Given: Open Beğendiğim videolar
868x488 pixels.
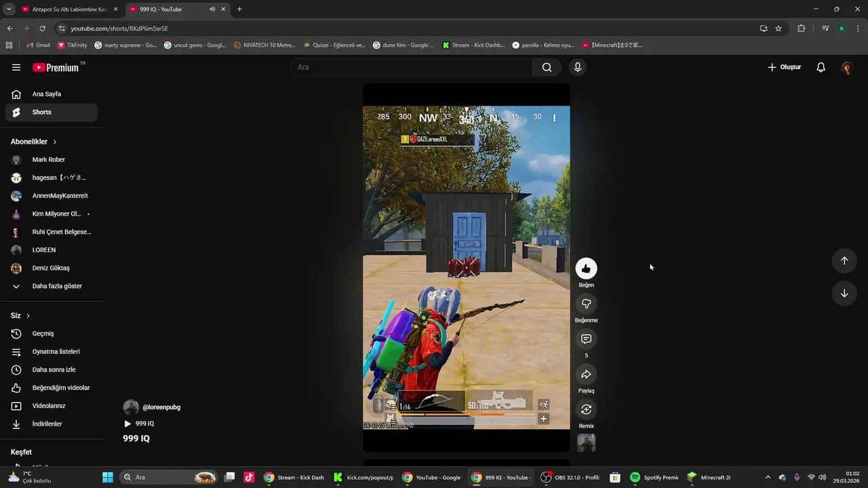Looking at the screenshot, I should (x=52, y=388).
